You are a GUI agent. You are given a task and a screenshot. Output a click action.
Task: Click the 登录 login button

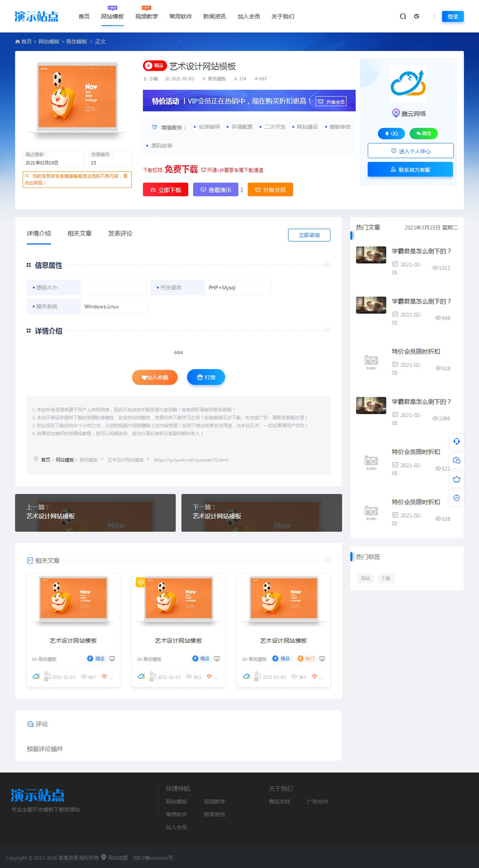point(452,17)
